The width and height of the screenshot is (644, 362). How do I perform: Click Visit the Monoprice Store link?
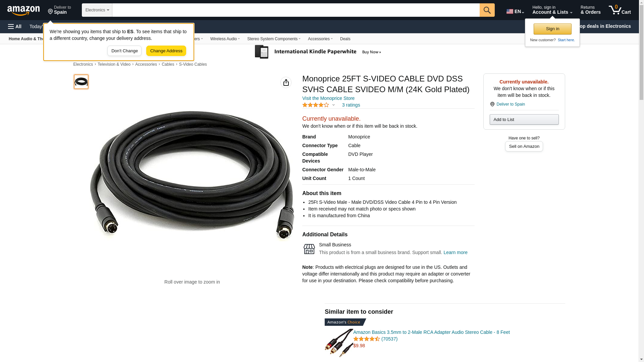[x=328, y=98]
